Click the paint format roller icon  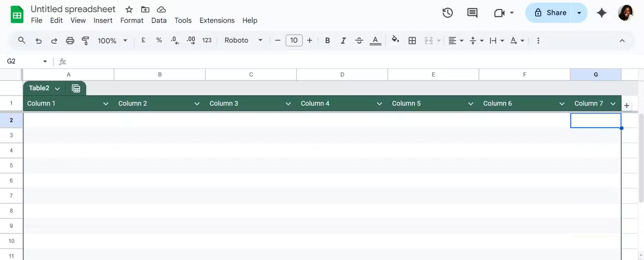(85, 41)
